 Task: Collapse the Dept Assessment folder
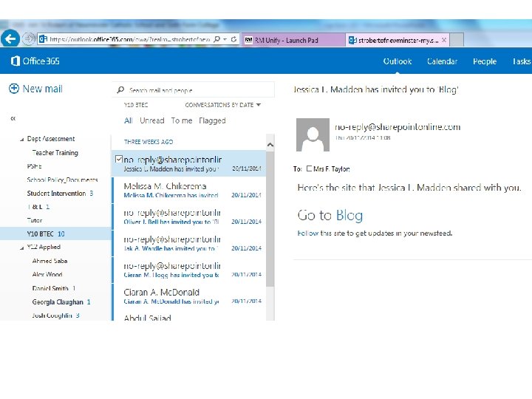tap(21, 140)
